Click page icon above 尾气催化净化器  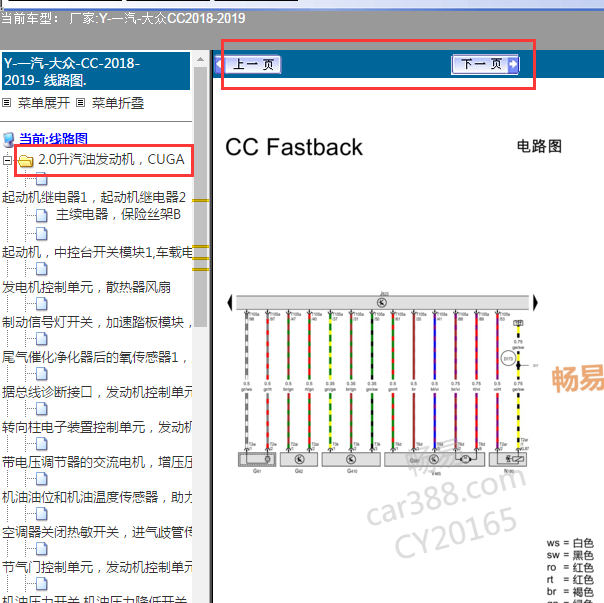(42, 339)
